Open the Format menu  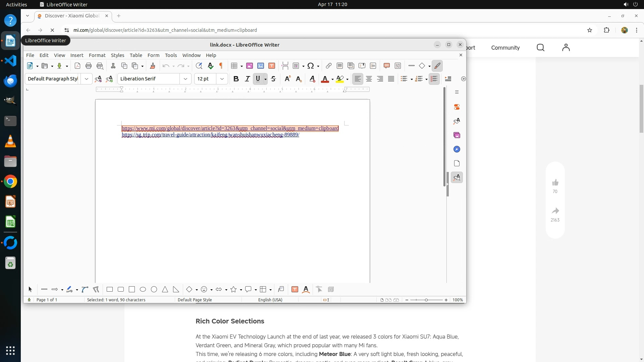pyautogui.click(x=97, y=55)
